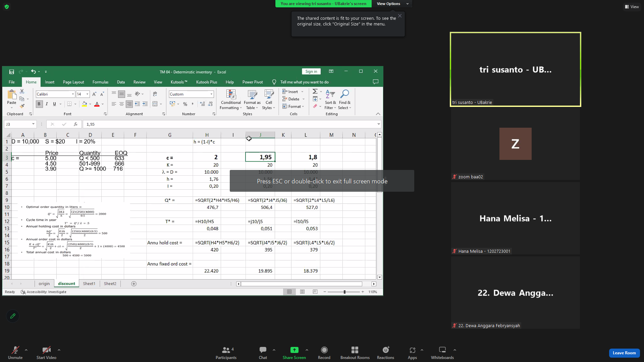
Task: Switch to the origin sheet tab
Action: 44,284
